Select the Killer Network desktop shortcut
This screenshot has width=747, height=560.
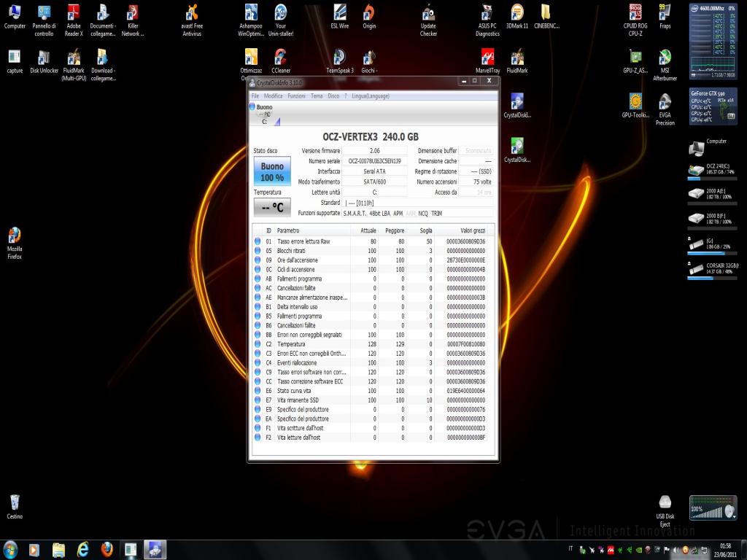(133, 20)
